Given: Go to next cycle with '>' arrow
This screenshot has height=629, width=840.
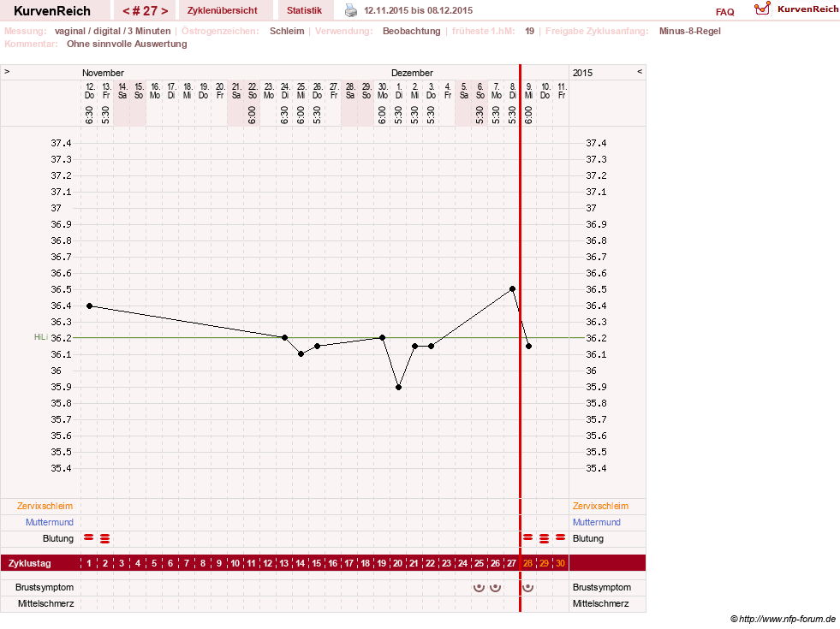Looking at the screenshot, I should pos(164,11).
